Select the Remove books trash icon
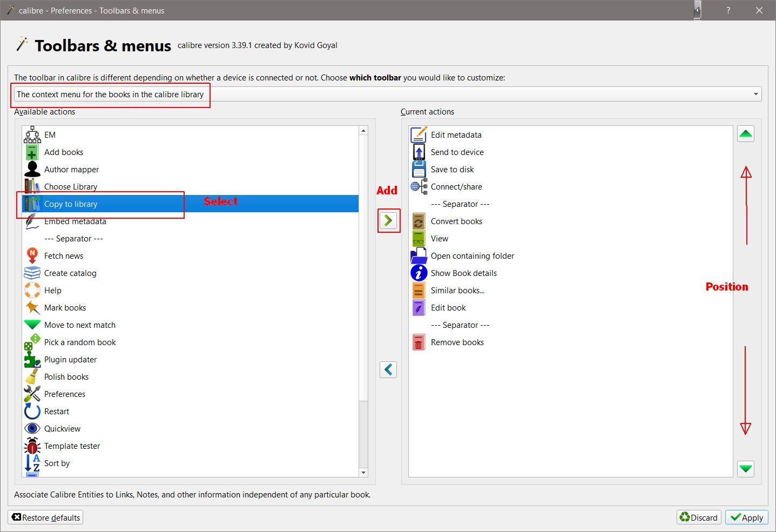Viewport: 776px width, 532px height. [x=419, y=342]
